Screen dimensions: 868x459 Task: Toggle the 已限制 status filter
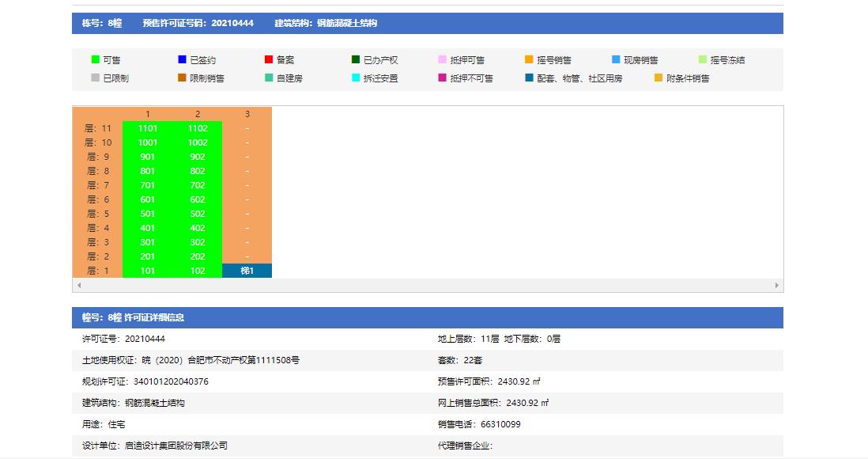coord(94,78)
